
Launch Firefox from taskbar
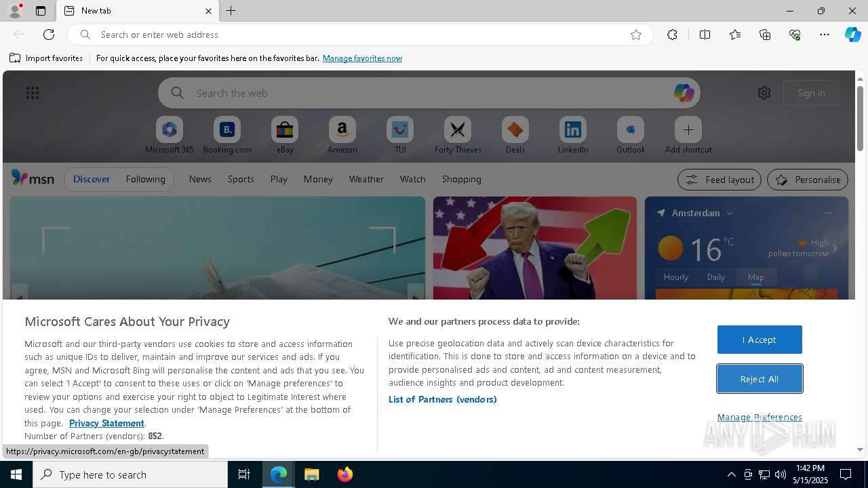[345, 474]
